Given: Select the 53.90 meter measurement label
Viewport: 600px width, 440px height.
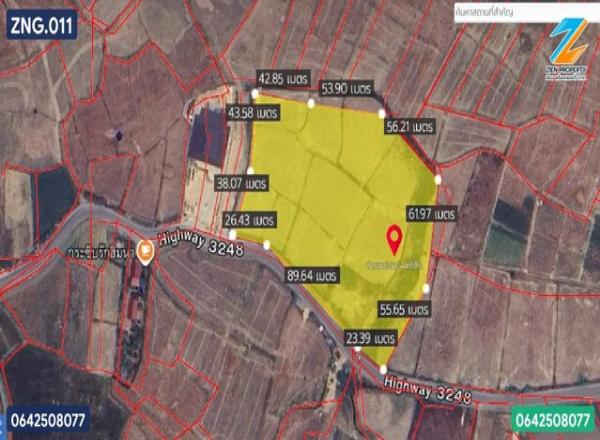Looking at the screenshot, I should click(x=347, y=89).
